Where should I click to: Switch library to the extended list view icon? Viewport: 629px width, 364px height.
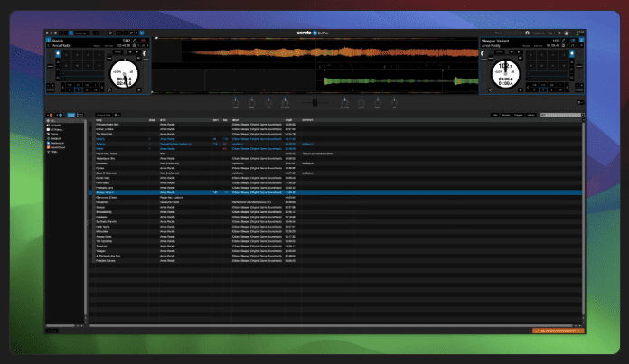tap(80, 115)
